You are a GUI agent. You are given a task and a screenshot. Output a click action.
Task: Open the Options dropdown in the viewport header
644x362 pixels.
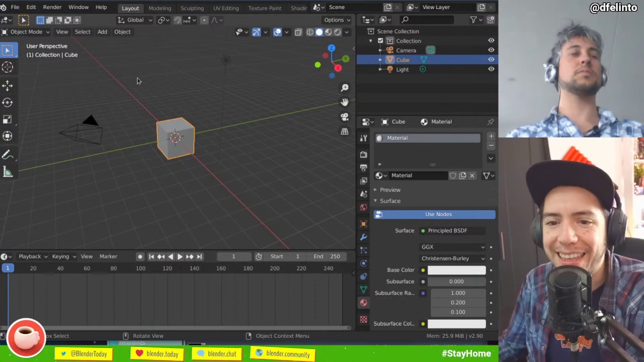coord(337,20)
